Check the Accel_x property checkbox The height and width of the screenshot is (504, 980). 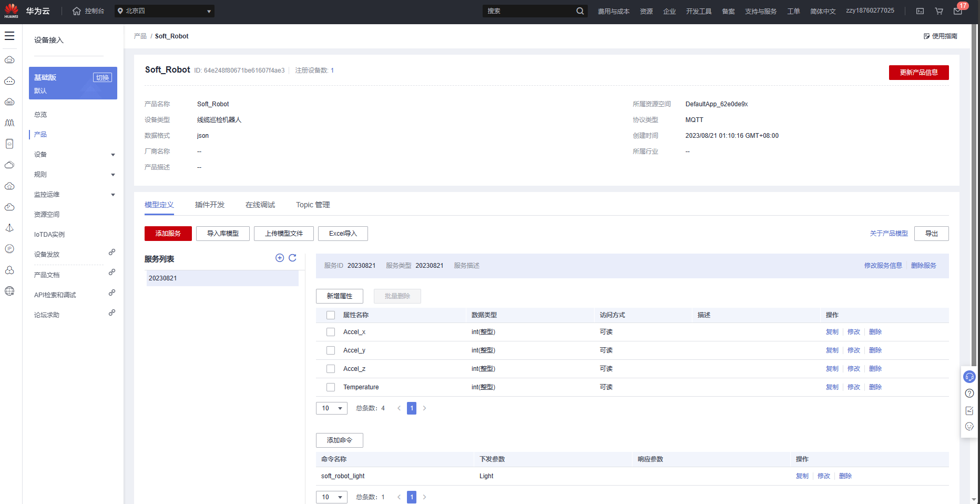pyautogui.click(x=331, y=332)
